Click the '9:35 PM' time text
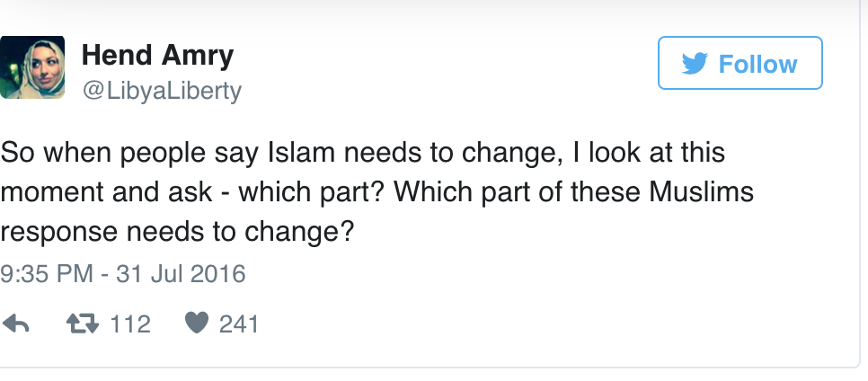The width and height of the screenshot is (868, 381). (46, 273)
